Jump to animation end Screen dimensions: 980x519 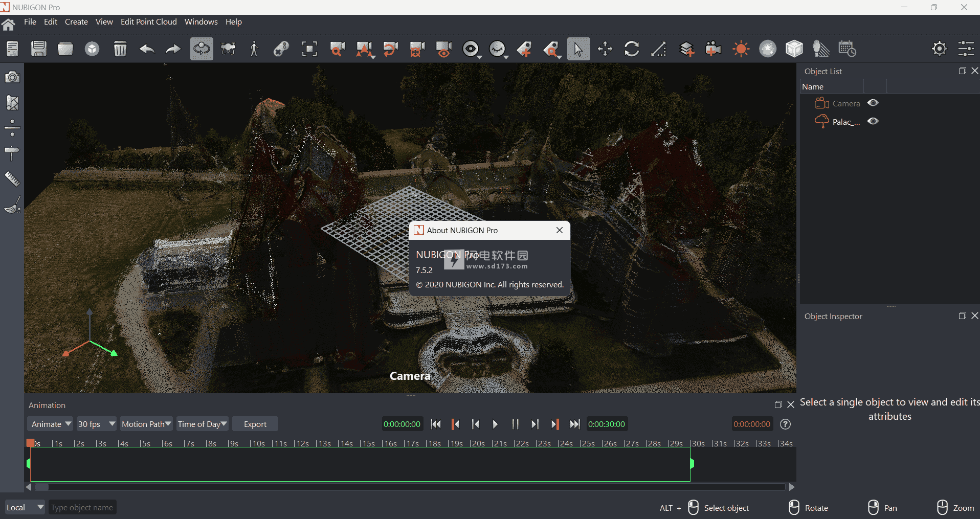(575, 424)
